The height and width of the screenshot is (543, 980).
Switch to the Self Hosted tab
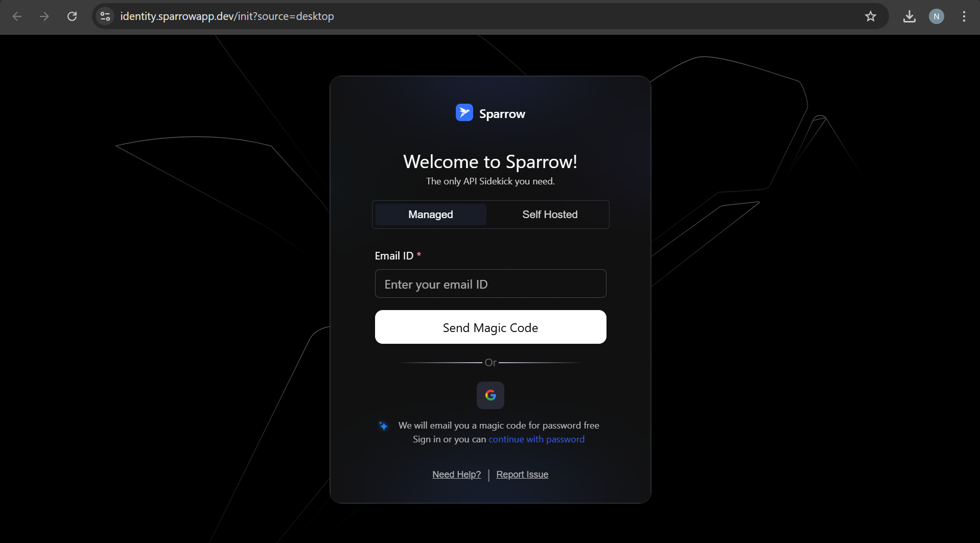tap(550, 215)
